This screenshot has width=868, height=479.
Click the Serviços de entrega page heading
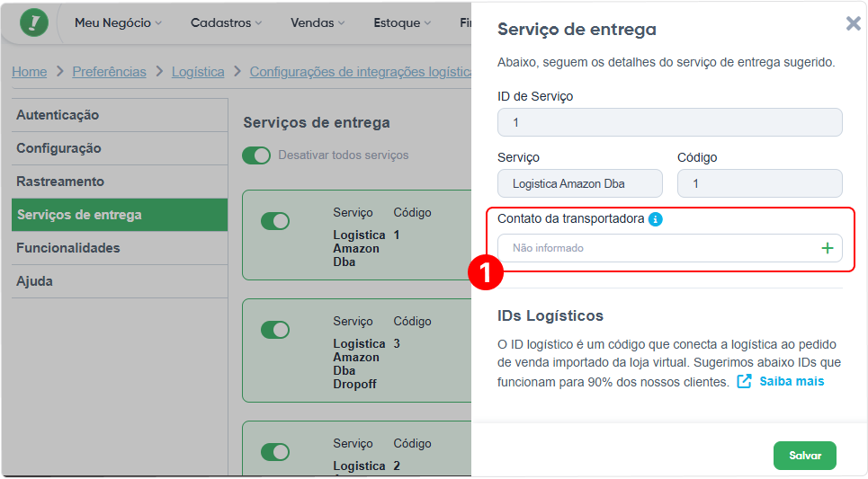[317, 123]
